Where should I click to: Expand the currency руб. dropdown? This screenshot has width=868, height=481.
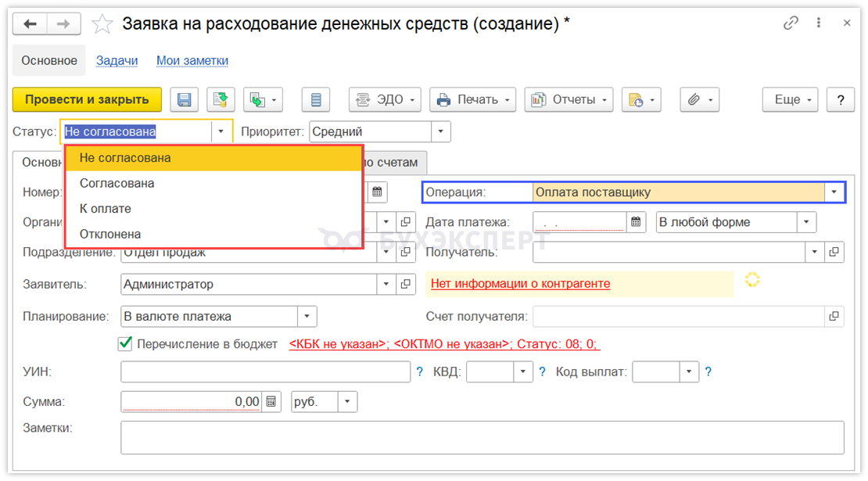click(x=348, y=401)
